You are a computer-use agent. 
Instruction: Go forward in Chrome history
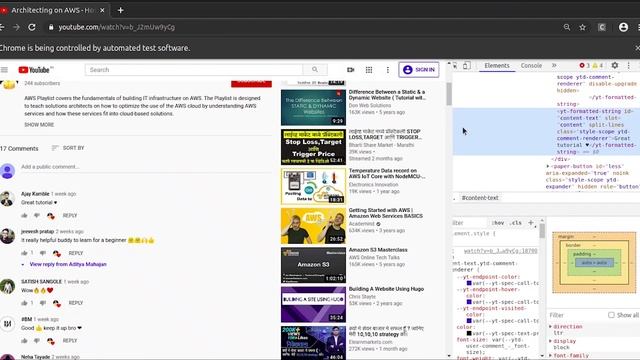click(x=16, y=27)
